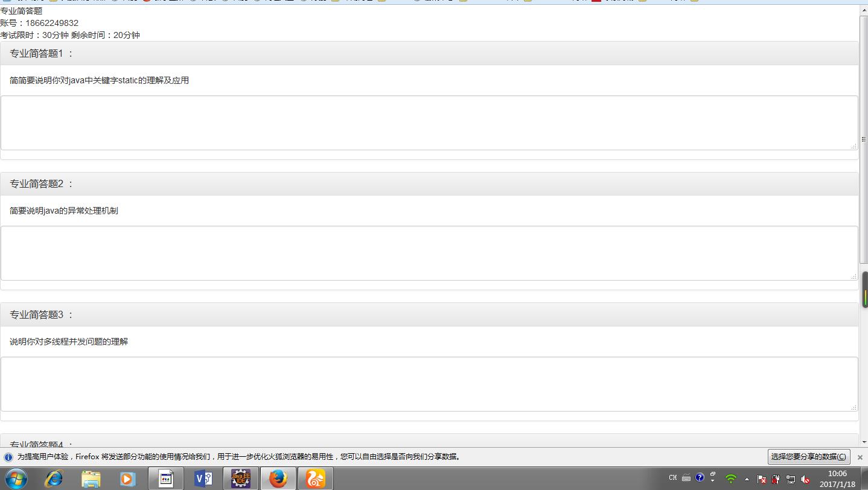Viewport: 868px width, 490px height.
Task: Click the blue help question mark icon
Action: [x=700, y=477]
